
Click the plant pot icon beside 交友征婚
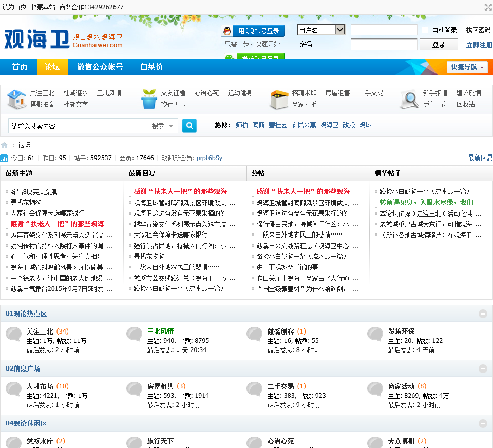tap(149, 99)
